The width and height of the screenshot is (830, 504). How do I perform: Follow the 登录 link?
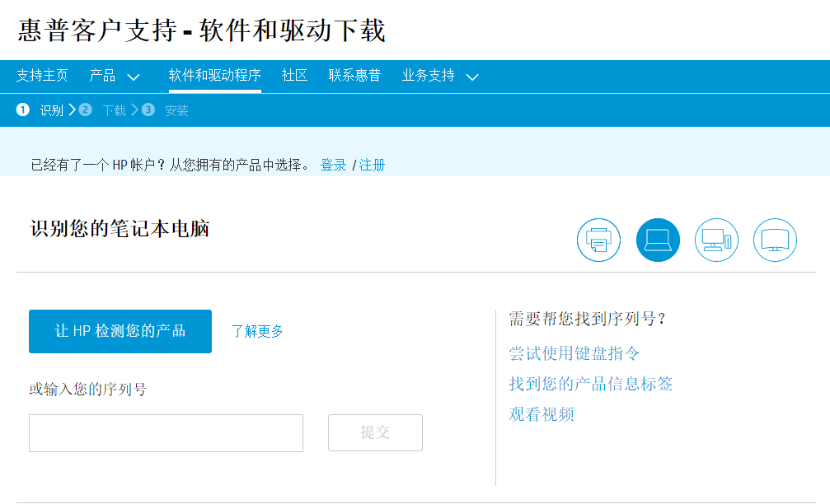pyautogui.click(x=334, y=165)
